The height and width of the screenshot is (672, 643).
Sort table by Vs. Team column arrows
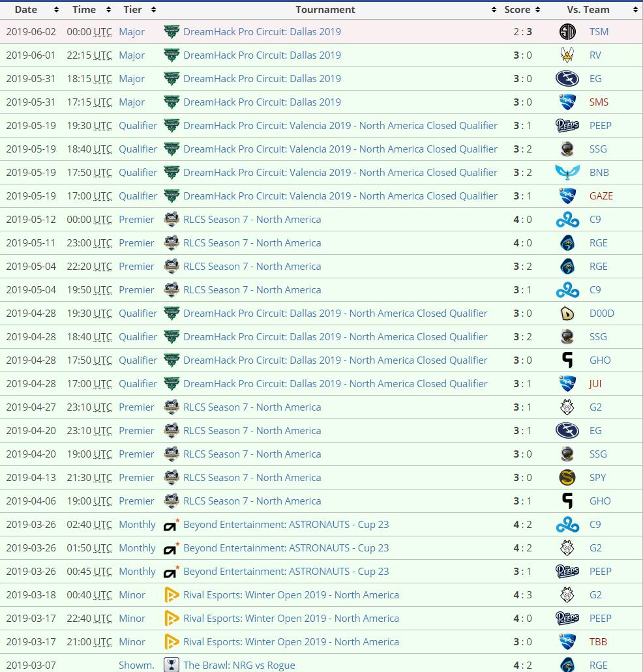(x=635, y=10)
